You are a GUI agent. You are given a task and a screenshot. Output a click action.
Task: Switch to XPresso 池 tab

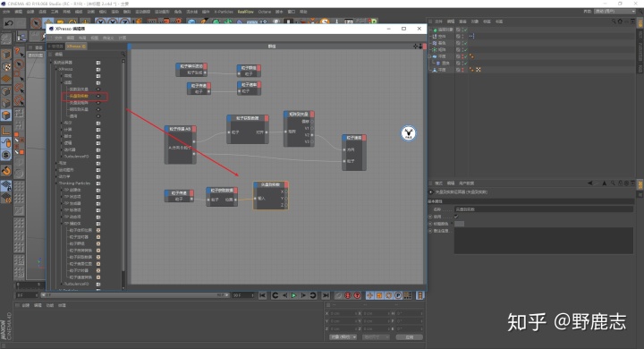click(x=76, y=47)
